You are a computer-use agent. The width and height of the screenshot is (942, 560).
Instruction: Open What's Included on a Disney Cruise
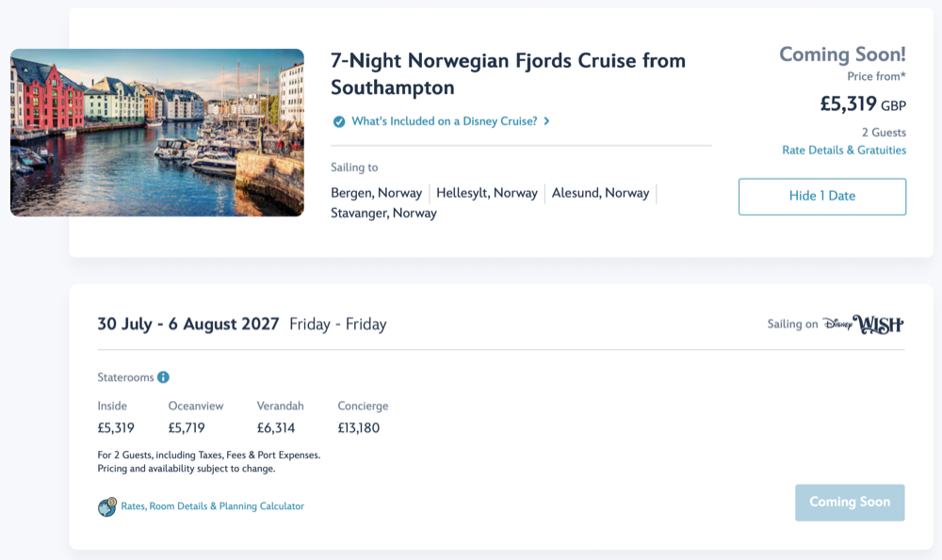tap(444, 121)
